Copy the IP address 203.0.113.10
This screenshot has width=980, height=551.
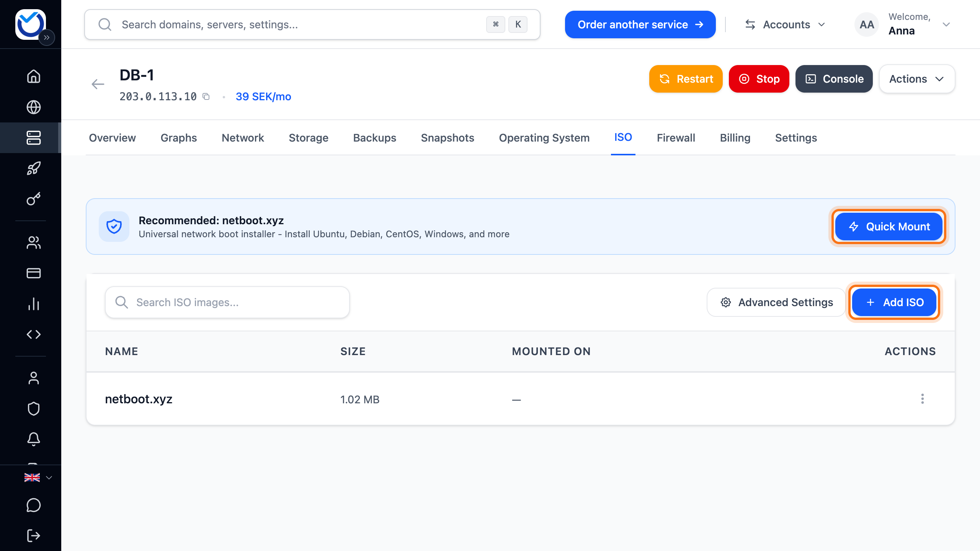tap(206, 96)
